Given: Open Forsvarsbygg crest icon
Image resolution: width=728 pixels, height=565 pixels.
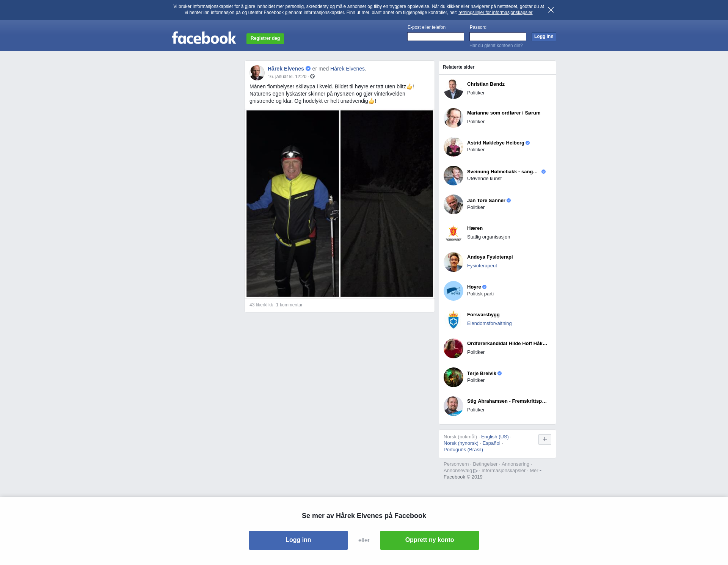Looking at the screenshot, I should (453, 320).
